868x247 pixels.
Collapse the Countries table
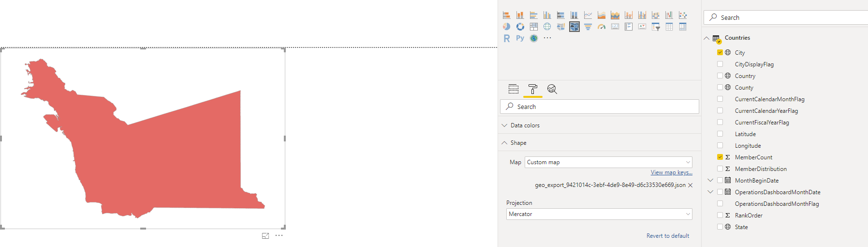tap(706, 38)
